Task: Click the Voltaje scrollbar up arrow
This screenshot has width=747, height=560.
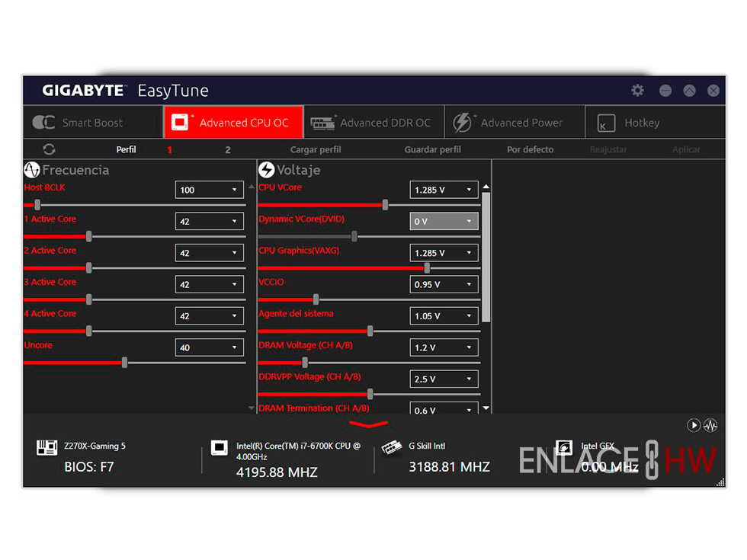Action: (486, 187)
